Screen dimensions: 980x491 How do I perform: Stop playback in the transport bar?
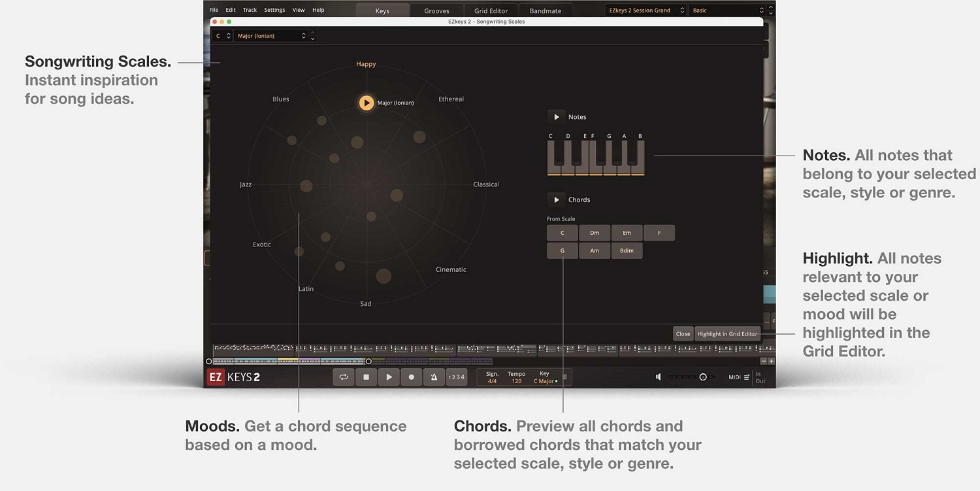[366, 377]
